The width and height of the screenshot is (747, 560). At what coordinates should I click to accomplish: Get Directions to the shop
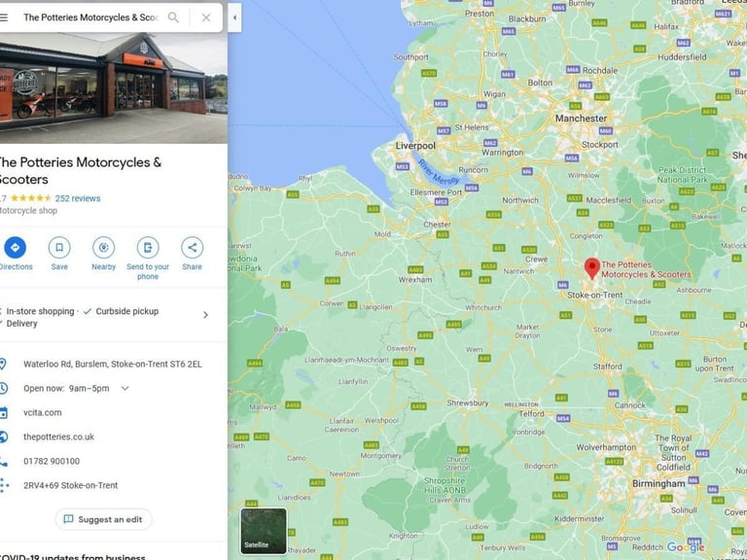(15, 248)
